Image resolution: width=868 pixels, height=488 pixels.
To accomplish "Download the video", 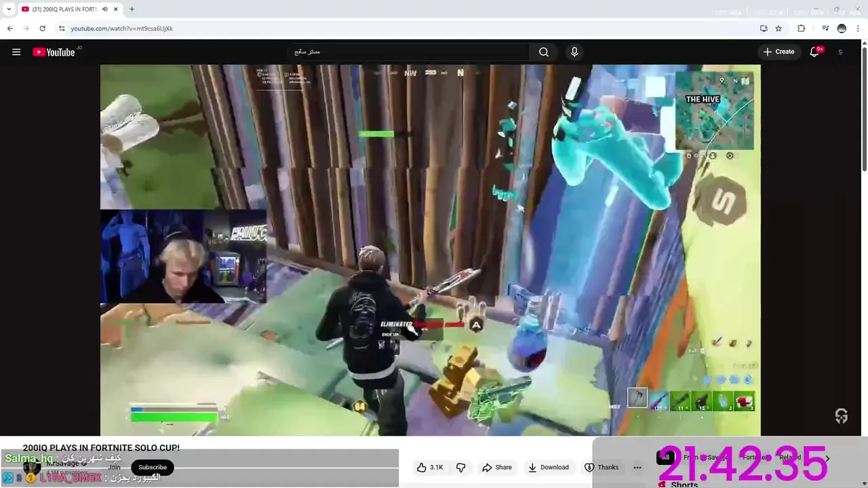I will click(x=549, y=467).
